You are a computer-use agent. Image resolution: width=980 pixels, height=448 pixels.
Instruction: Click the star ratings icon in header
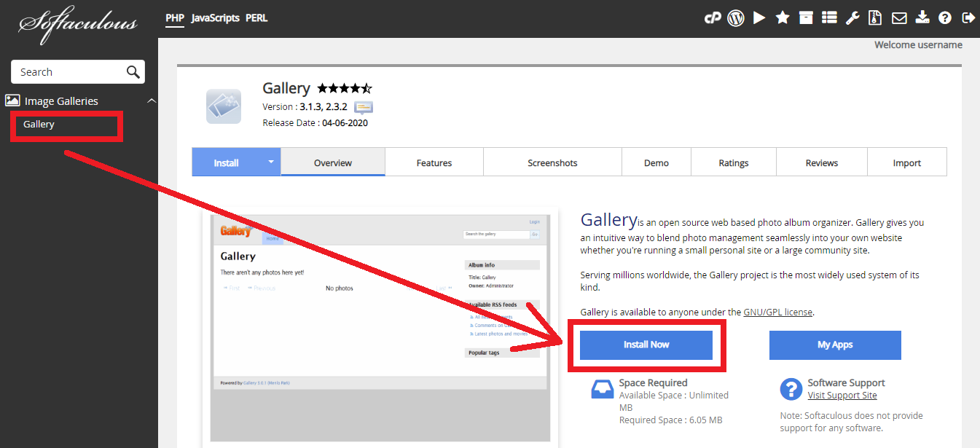783,18
